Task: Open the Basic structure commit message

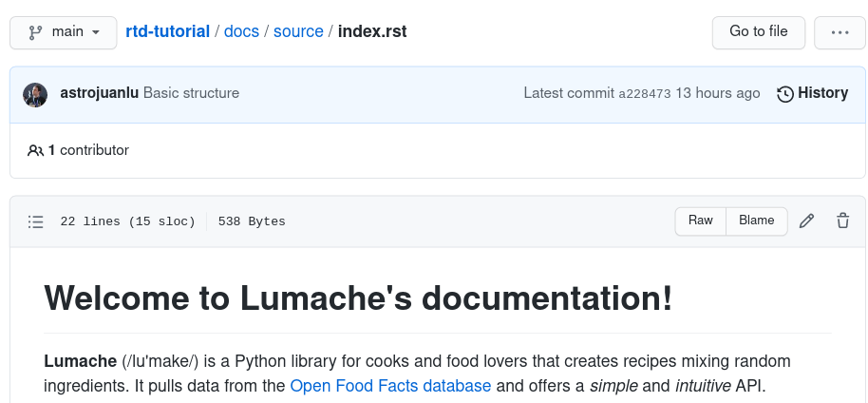Action: 191,93
